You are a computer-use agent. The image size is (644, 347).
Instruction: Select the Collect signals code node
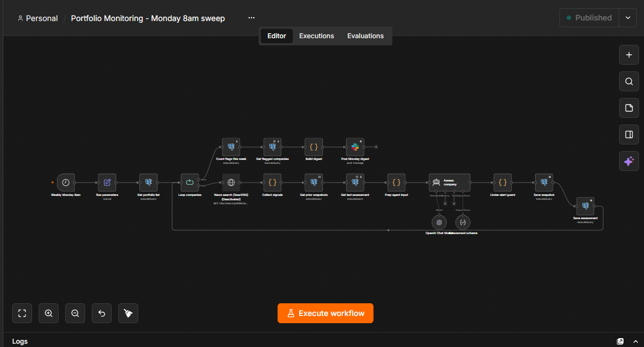pos(273,183)
